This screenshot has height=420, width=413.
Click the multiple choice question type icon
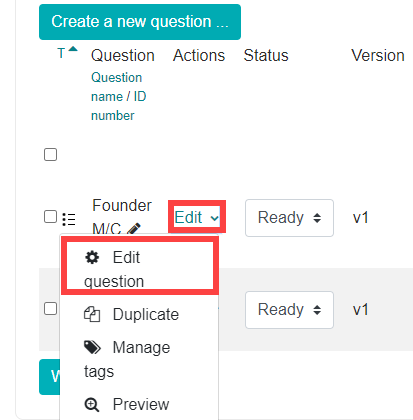(x=69, y=219)
